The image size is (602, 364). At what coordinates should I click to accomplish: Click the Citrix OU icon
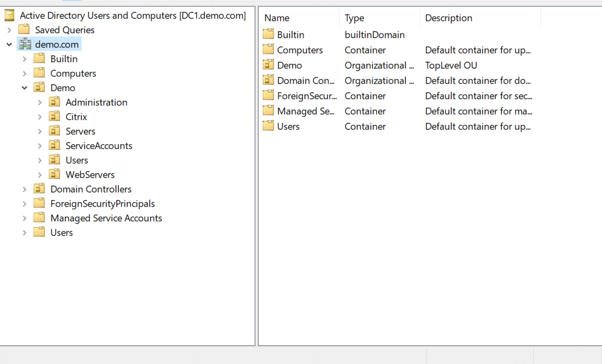point(55,116)
